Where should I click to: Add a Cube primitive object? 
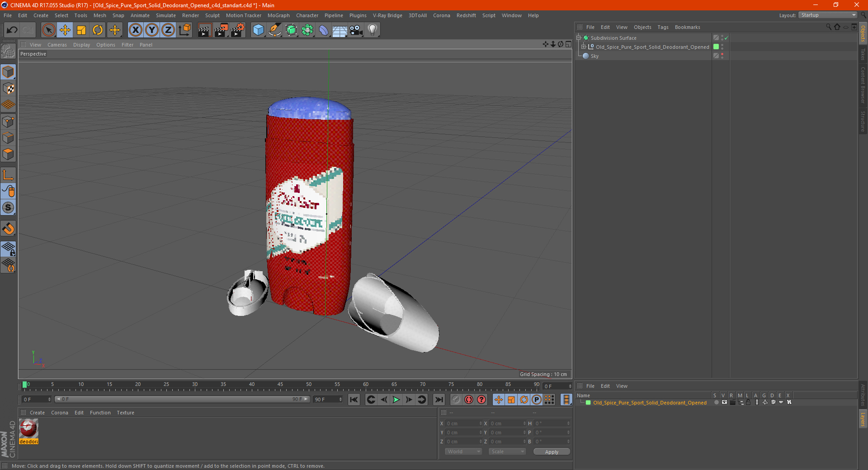259,30
